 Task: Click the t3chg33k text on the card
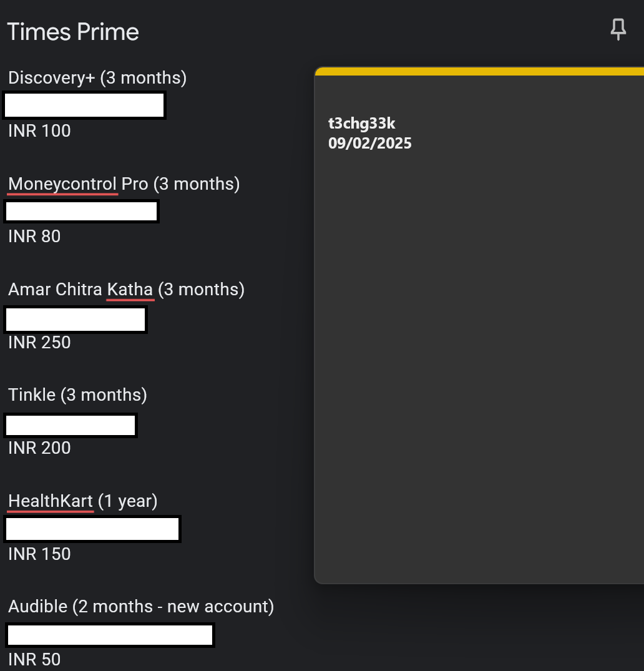(x=362, y=124)
